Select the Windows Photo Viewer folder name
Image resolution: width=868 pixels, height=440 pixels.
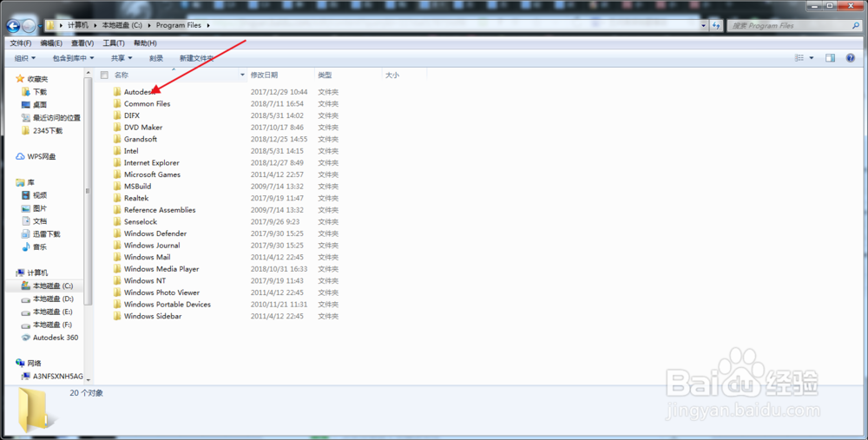point(161,292)
